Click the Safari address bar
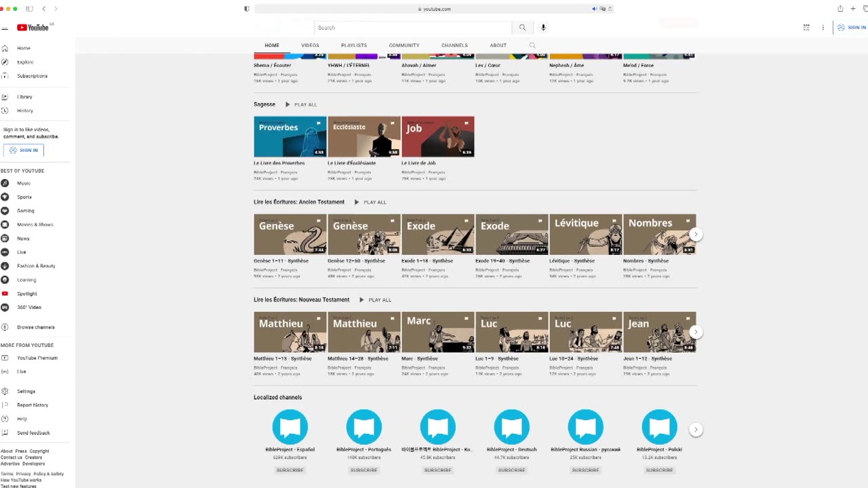The image size is (868, 488). pos(434,9)
